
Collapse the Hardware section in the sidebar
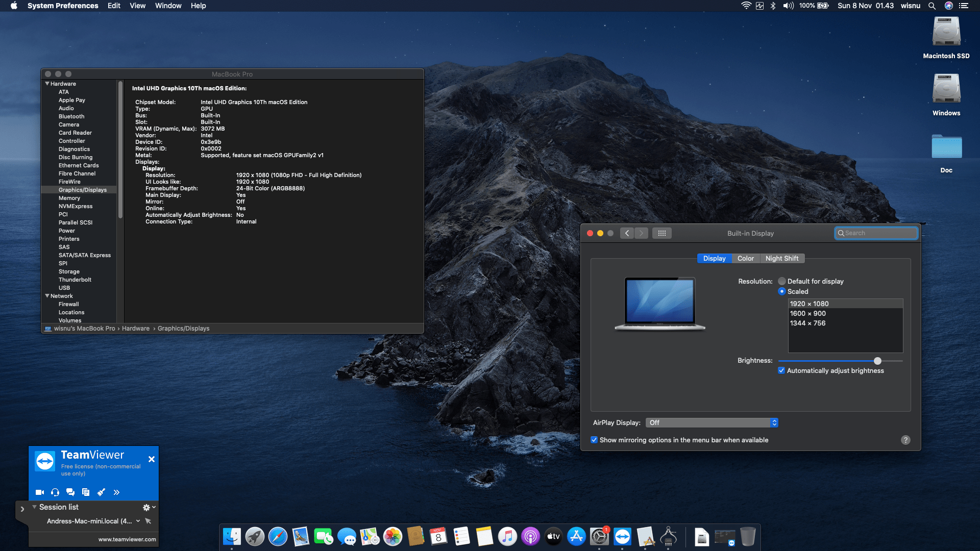pyautogui.click(x=47, y=83)
